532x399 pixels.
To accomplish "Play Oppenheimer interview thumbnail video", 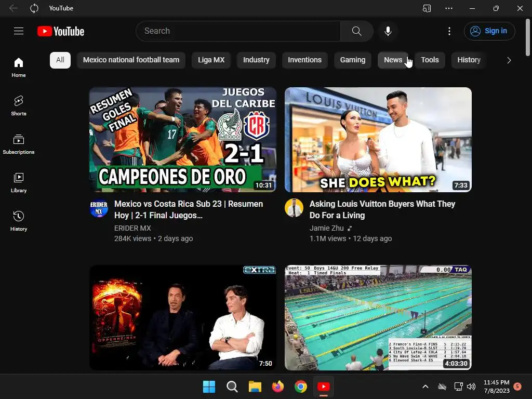I will tap(183, 317).
